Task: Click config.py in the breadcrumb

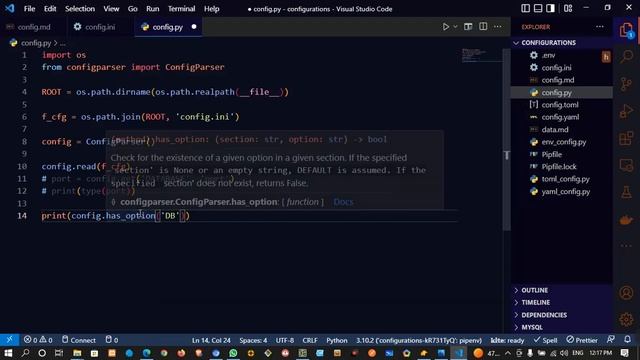Action: pyautogui.click(x=36, y=43)
